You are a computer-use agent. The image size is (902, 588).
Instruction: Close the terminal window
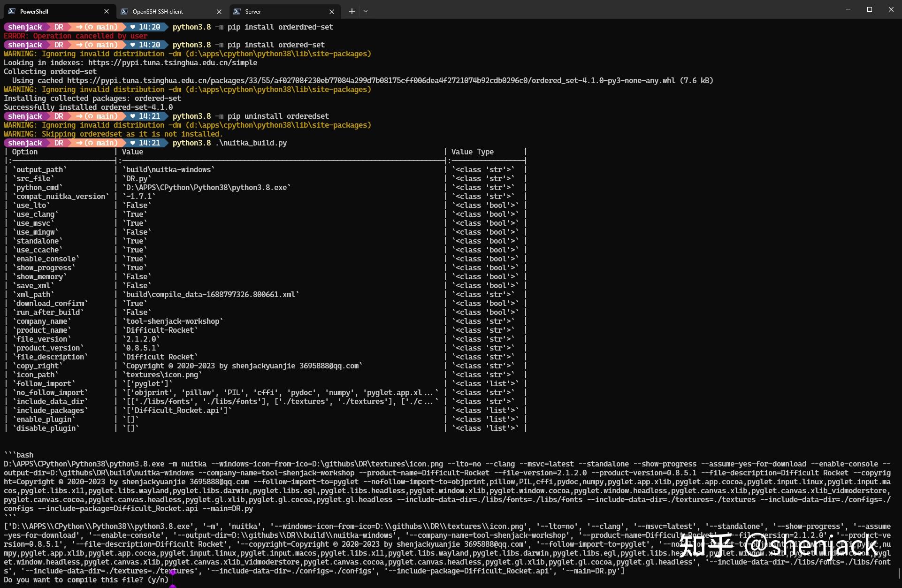tap(891, 9)
